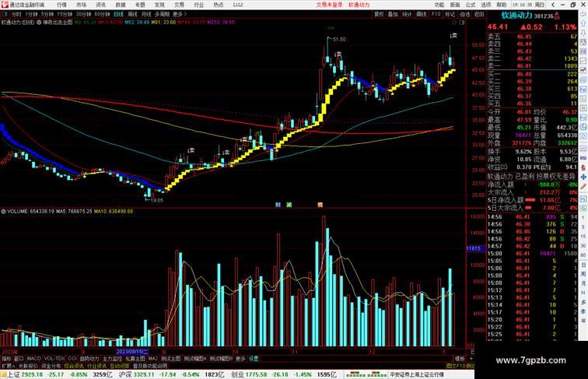The image size is (588, 379).
Task: Switch chart to 15分钟 period
Action: [65, 14]
